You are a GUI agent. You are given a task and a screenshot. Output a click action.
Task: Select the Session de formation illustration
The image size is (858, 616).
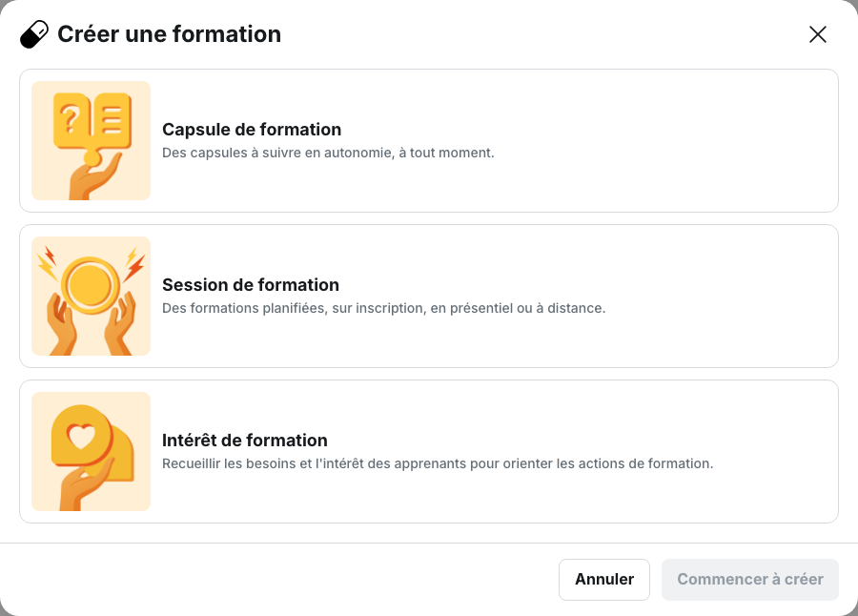click(91, 297)
